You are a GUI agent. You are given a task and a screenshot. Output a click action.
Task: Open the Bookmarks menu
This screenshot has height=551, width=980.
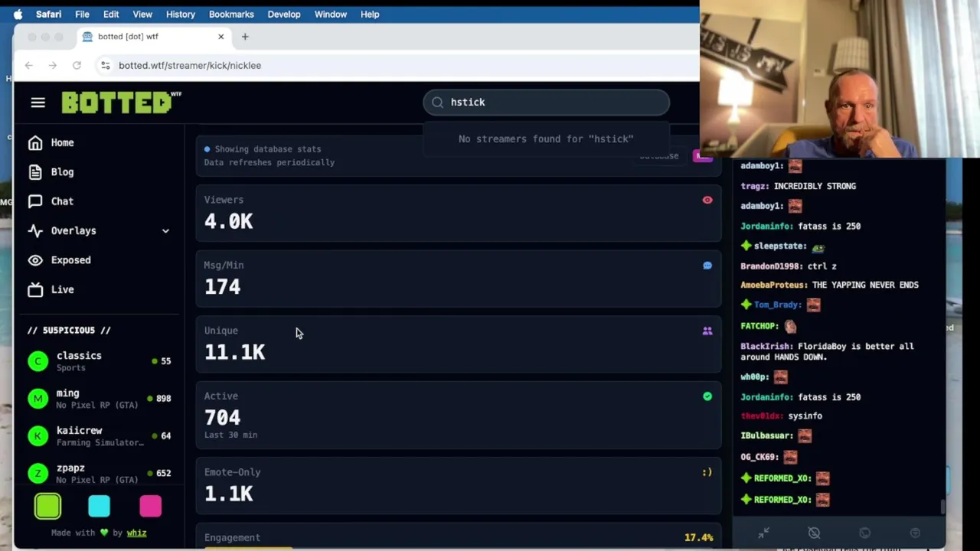coord(231,14)
